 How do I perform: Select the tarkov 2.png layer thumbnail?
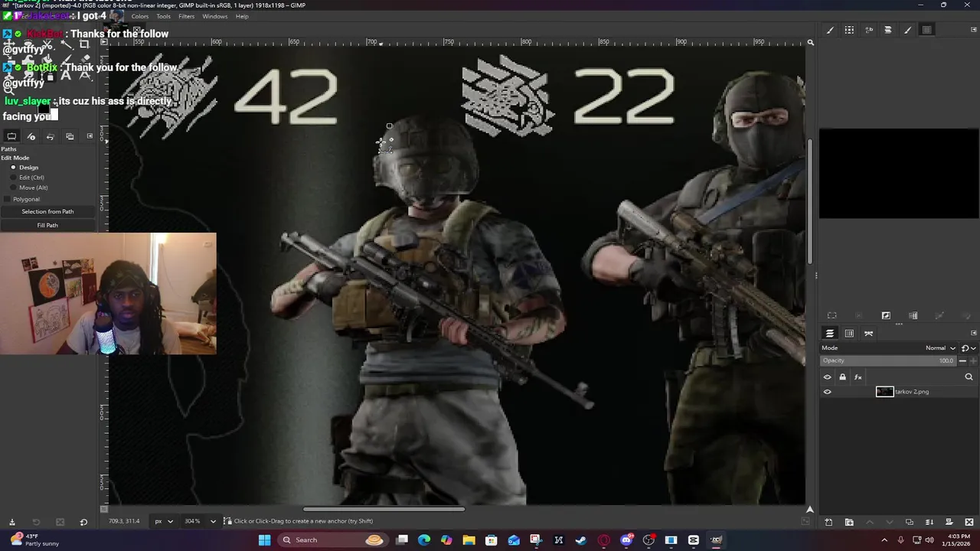(x=884, y=392)
